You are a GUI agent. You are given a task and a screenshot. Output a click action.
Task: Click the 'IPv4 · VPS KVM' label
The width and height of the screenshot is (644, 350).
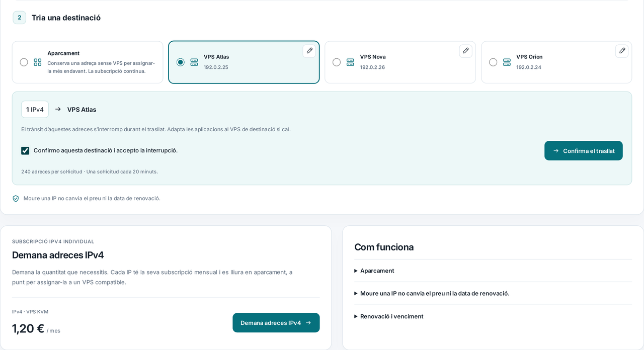[30, 312]
